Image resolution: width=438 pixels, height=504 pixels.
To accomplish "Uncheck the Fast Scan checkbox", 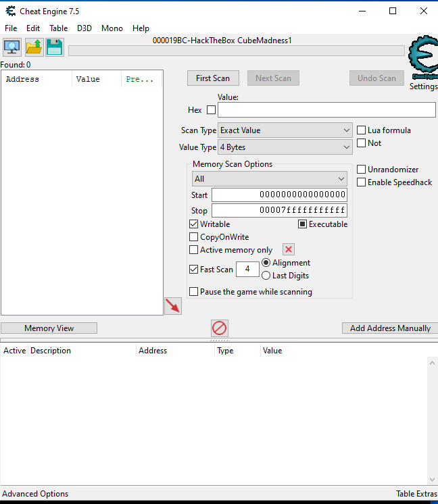I will [x=193, y=270].
